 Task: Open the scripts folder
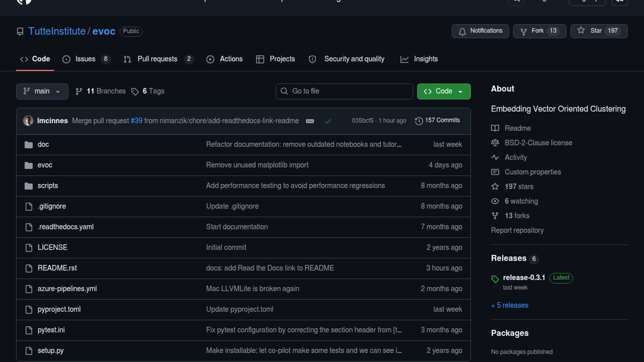tap(48, 186)
